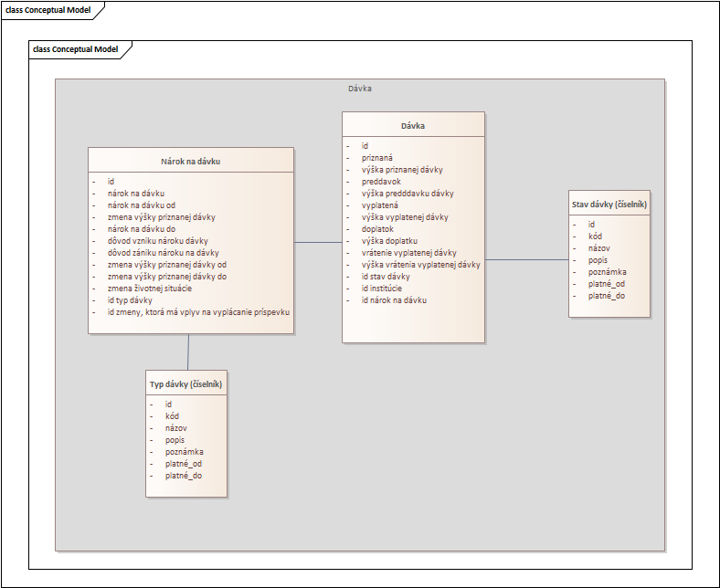The width and height of the screenshot is (720, 588).
Task: Select the Stav dávky (číselník) class header
Action: [x=609, y=205]
